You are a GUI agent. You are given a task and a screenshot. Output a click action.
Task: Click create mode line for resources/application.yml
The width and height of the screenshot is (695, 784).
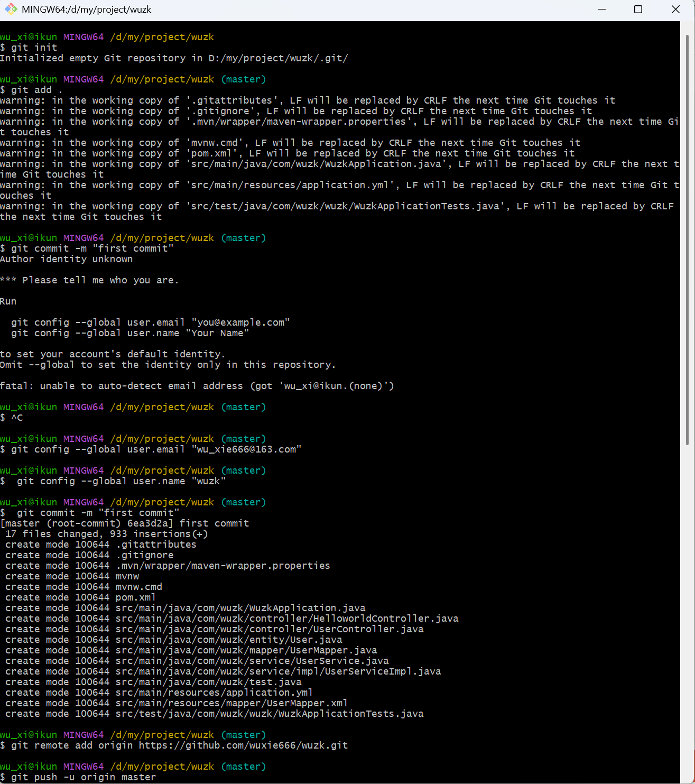click(x=159, y=693)
